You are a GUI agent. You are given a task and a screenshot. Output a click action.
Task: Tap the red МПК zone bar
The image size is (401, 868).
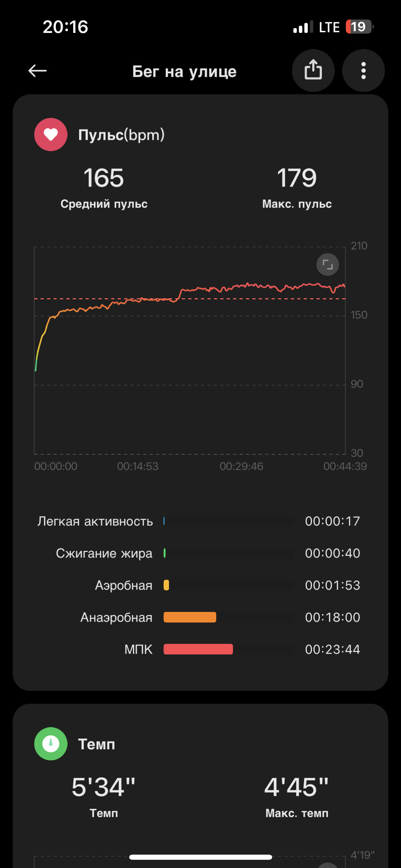(x=198, y=649)
